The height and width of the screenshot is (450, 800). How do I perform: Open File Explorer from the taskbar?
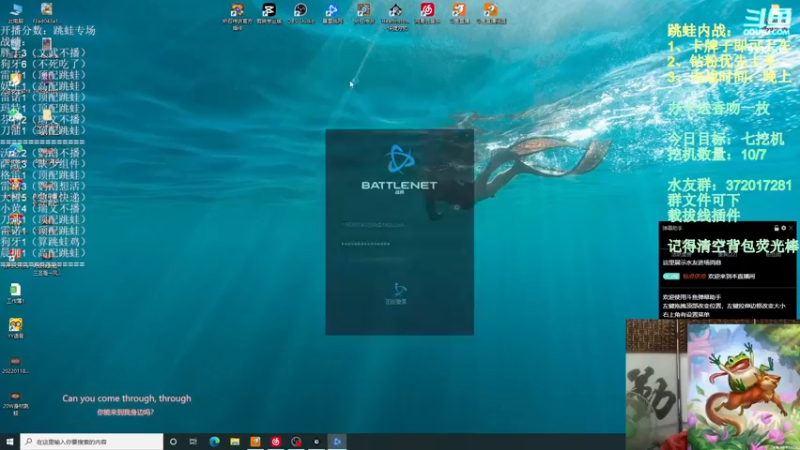pyautogui.click(x=235, y=441)
